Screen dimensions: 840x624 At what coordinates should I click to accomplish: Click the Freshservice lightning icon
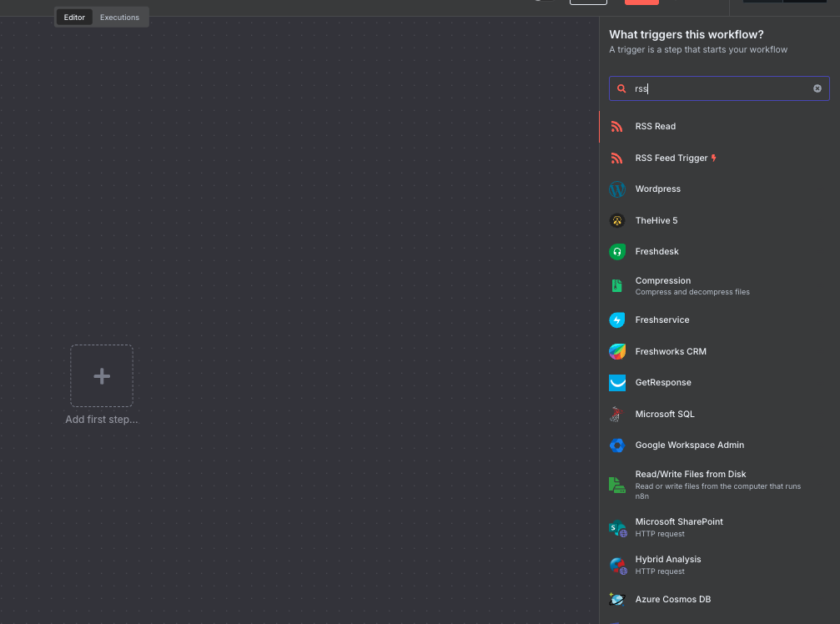pyautogui.click(x=617, y=320)
